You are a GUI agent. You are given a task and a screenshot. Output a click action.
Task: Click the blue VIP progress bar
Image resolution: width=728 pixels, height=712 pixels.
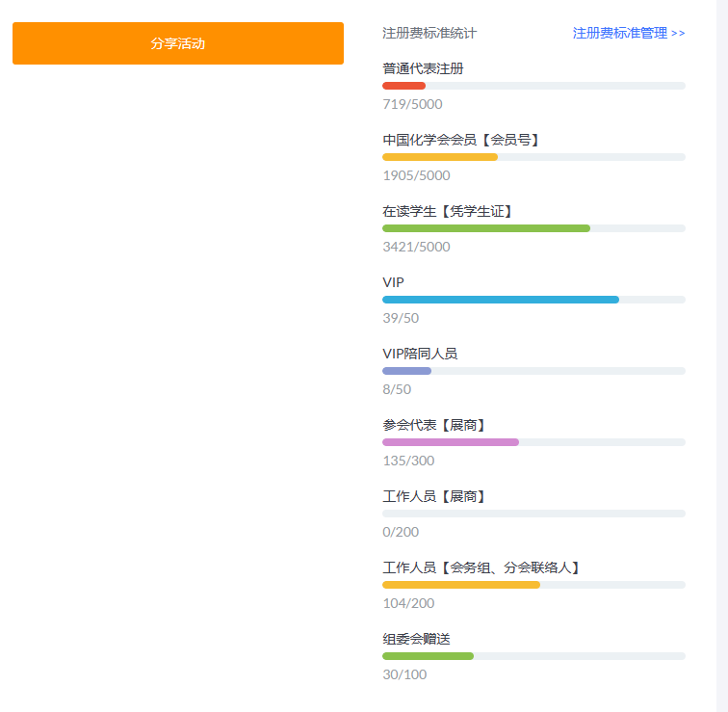533,300
